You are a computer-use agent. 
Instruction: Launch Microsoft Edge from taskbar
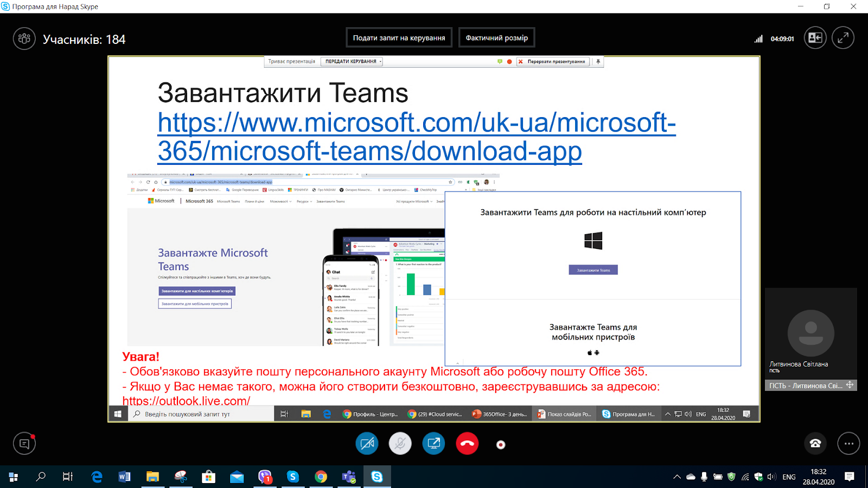coord(97,477)
